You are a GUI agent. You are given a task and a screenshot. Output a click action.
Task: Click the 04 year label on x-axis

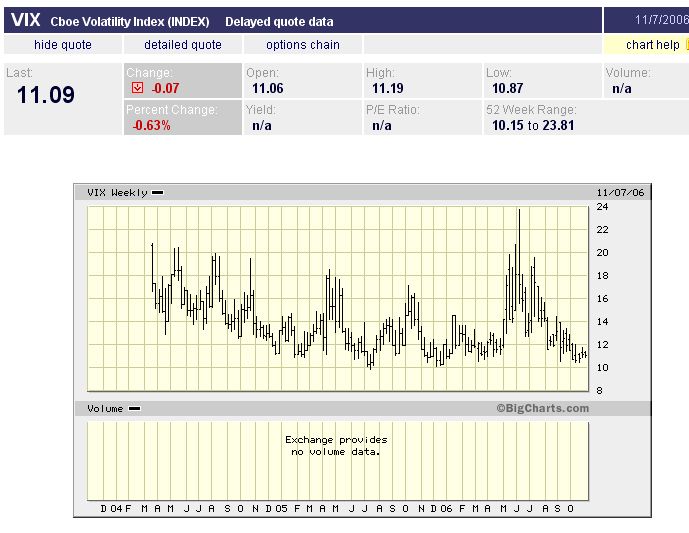tap(116, 509)
